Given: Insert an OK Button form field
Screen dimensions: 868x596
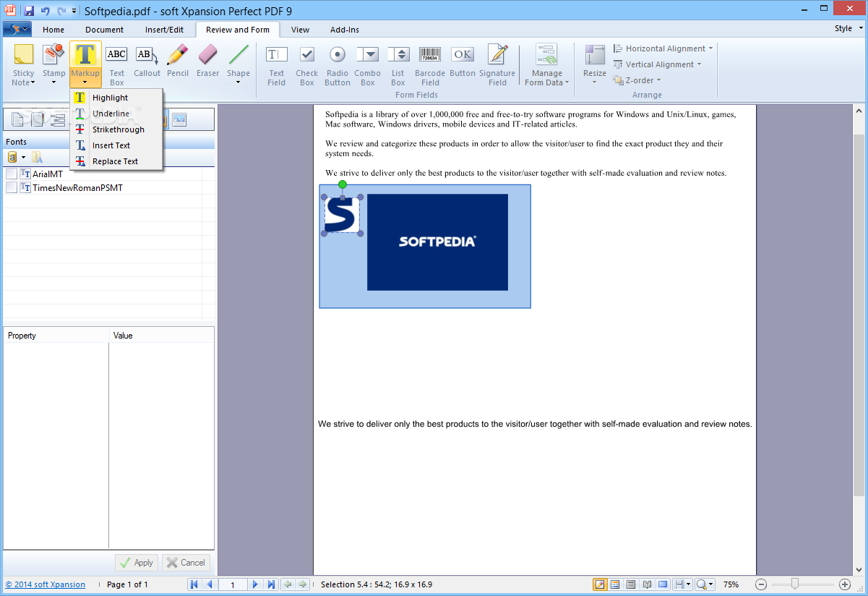Looking at the screenshot, I should tap(463, 61).
